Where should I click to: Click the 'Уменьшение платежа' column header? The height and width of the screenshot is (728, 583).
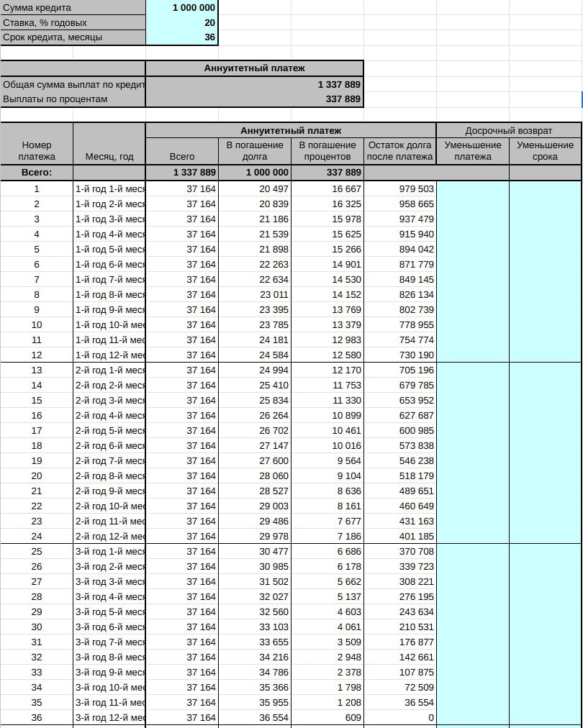click(x=472, y=150)
